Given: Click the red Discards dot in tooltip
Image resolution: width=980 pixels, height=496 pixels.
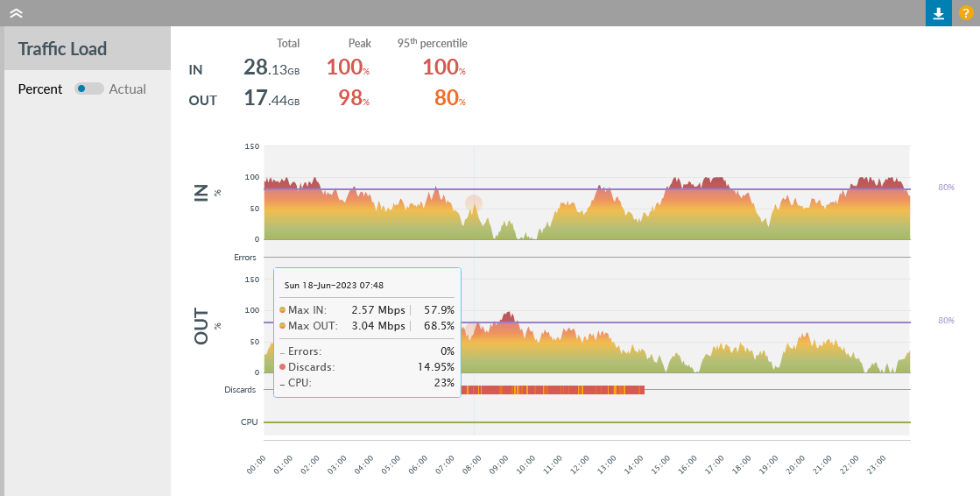Looking at the screenshot, I should (x=282, y=367).
